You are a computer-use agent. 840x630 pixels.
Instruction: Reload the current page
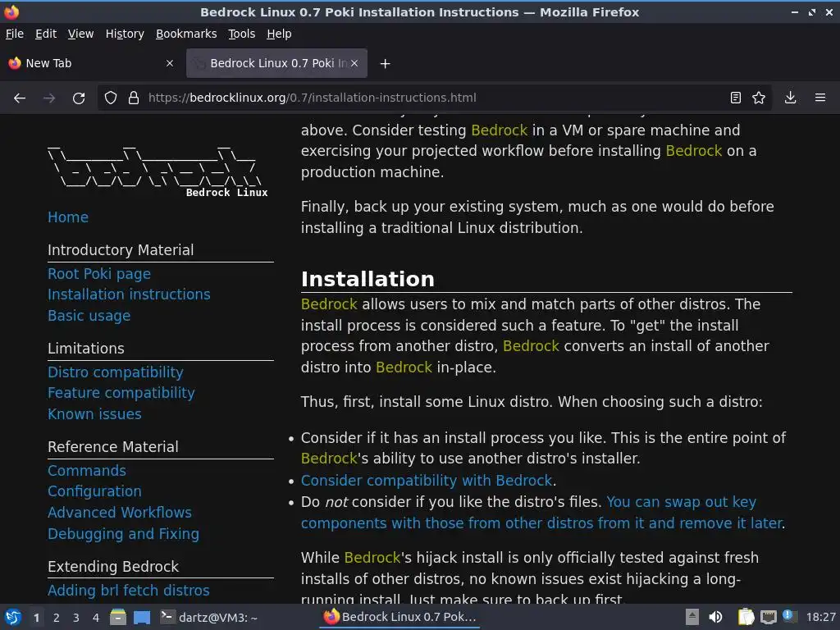[79, 98]
